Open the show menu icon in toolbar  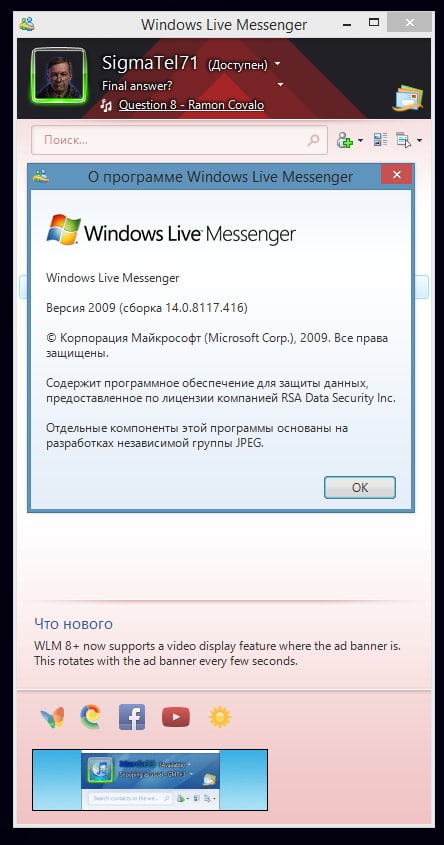point(404,140)
